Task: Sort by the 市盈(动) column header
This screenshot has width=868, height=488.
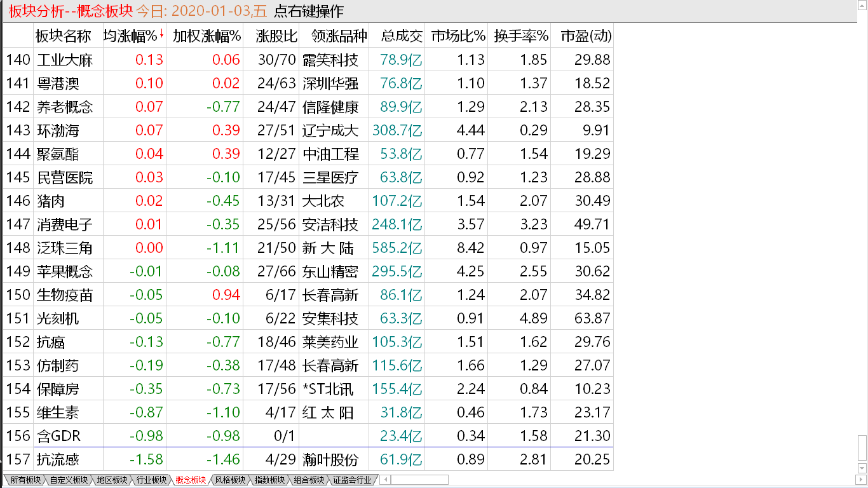Action: (x=585, y=36)
